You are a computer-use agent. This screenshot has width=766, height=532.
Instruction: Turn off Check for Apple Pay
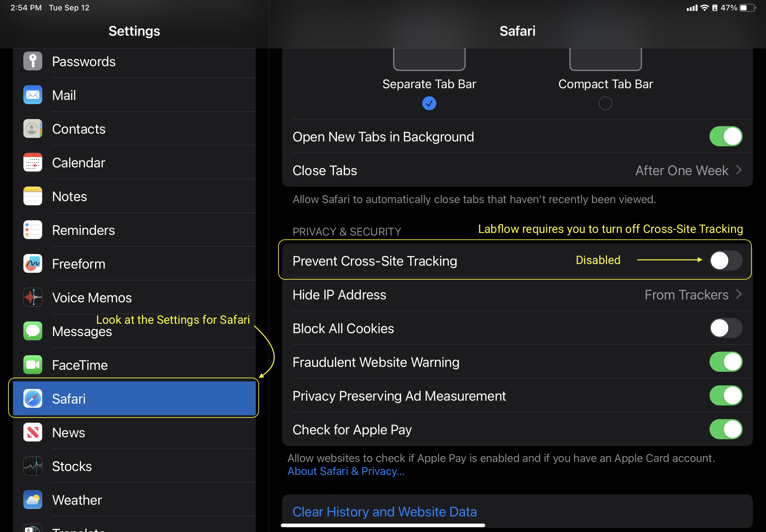(726, 429)
